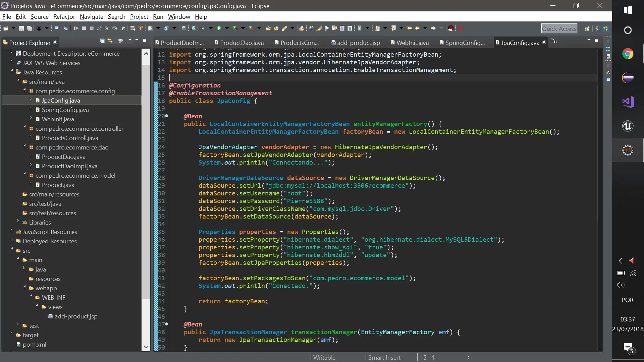
Task: Click the Back navigation arrow icon
Action: click(417, 28)
